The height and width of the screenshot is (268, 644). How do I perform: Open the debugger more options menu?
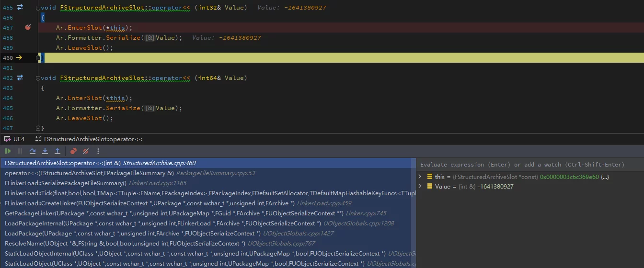(x=98, y=151)
